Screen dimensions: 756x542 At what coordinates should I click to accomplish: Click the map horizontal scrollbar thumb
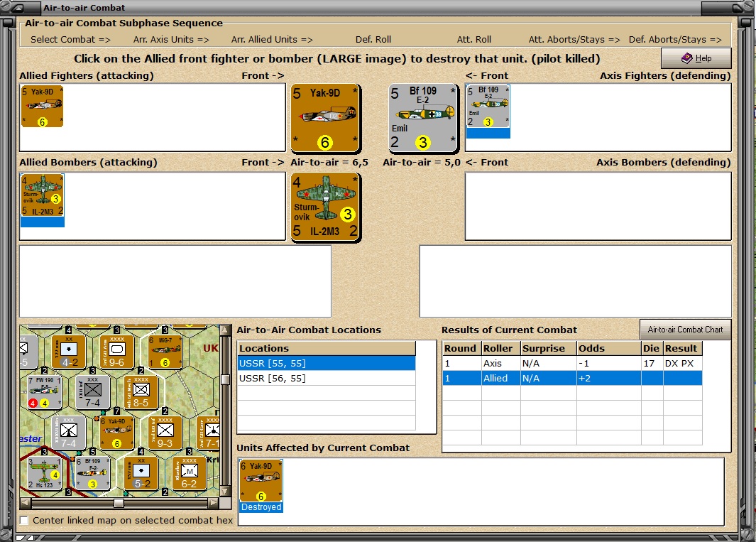coord(119,503)
